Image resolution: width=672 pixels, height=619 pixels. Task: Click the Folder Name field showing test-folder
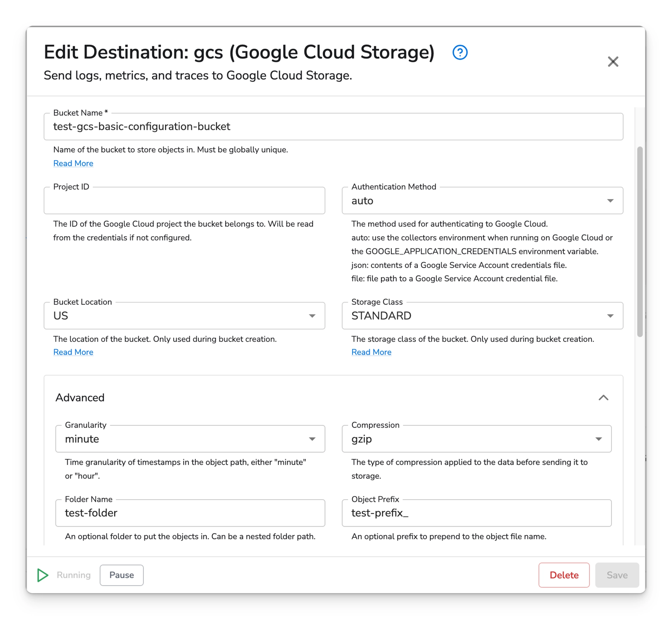tap(191, 513)
